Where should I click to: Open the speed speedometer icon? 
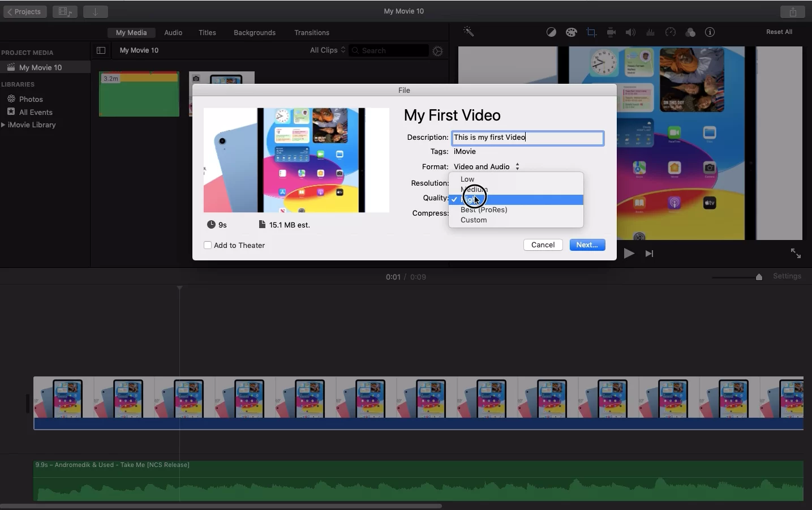(671, 32)
